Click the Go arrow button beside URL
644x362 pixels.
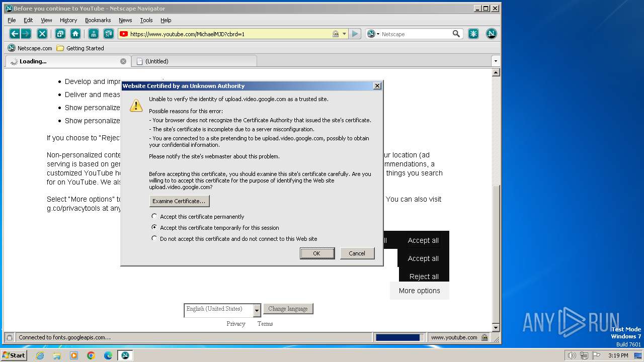[355, 34]
